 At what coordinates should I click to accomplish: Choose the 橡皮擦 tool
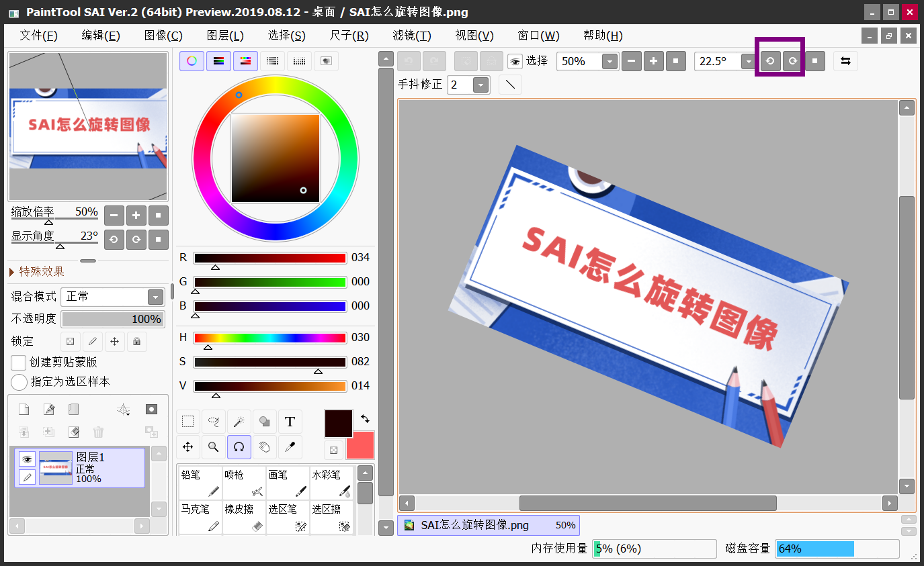pyautogui.click(x=244, y=518)
